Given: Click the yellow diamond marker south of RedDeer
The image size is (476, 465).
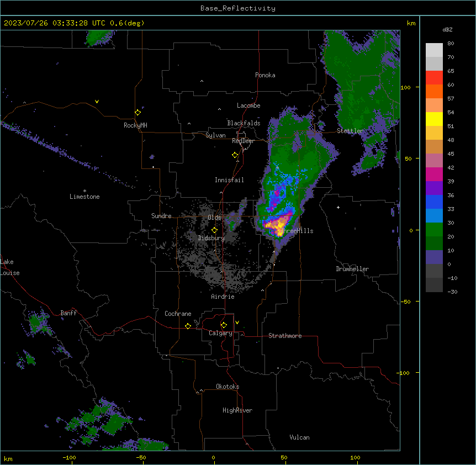Looking at the screenshot, I should click(x=235, y=155).
